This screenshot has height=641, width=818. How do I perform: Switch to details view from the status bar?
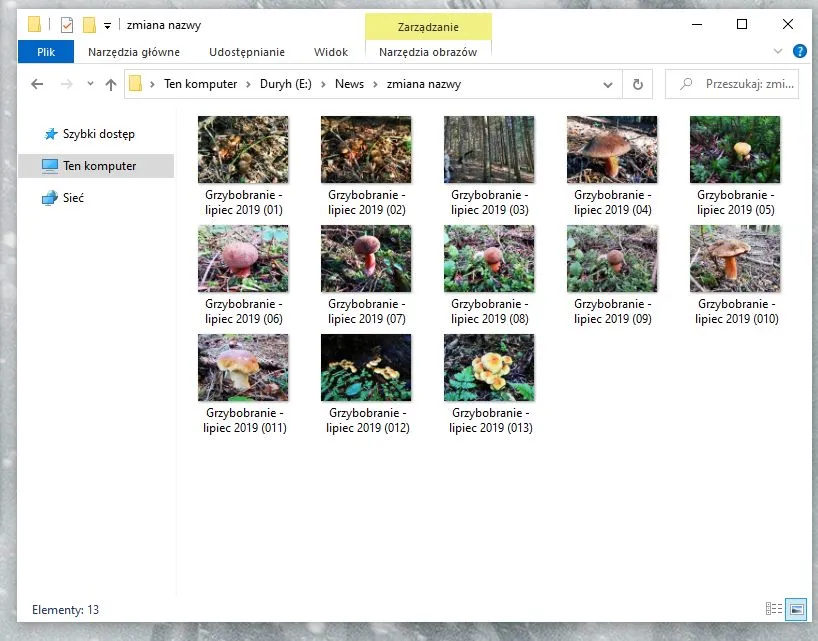click(773, 609)
